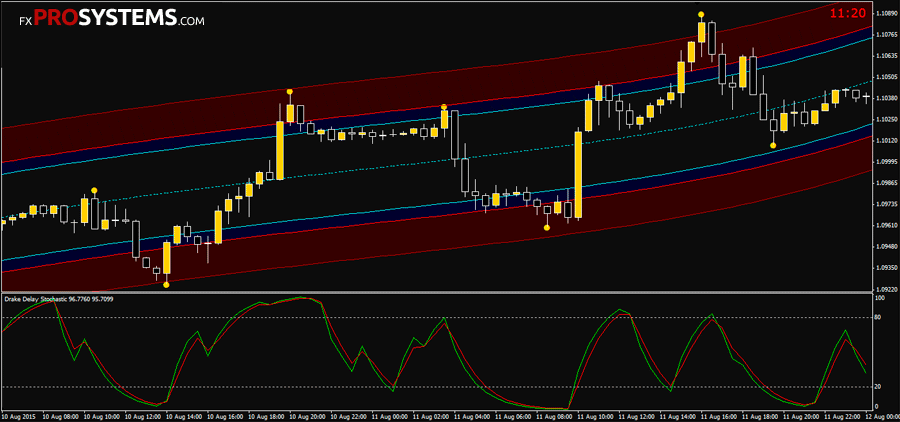The width and height of the screenshot is (900, 422).
Task: Click the 1.09995 price axis label
Action: [x=884, y=161]
